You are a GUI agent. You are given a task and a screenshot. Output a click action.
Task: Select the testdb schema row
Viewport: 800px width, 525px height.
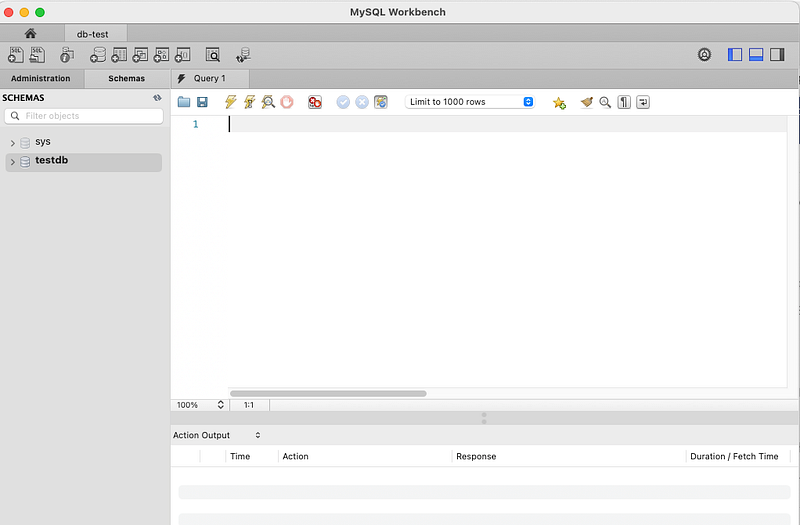tap(84, 162)
